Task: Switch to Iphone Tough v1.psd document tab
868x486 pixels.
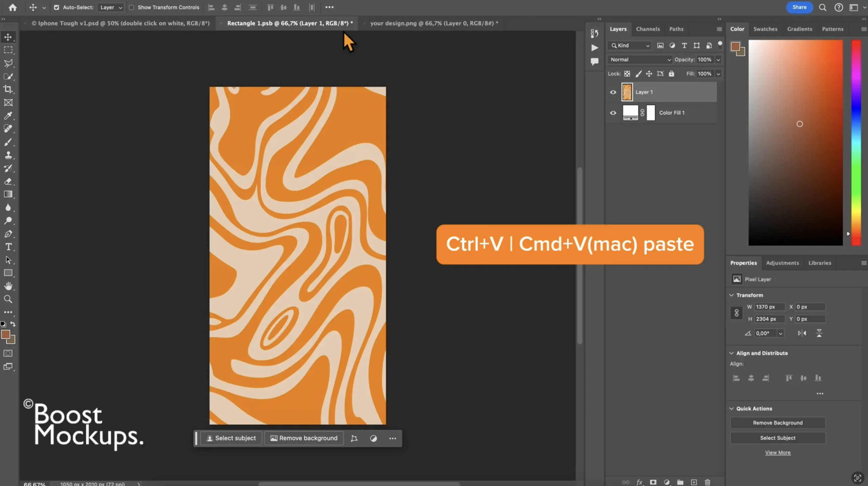Action: click(120, 23)
